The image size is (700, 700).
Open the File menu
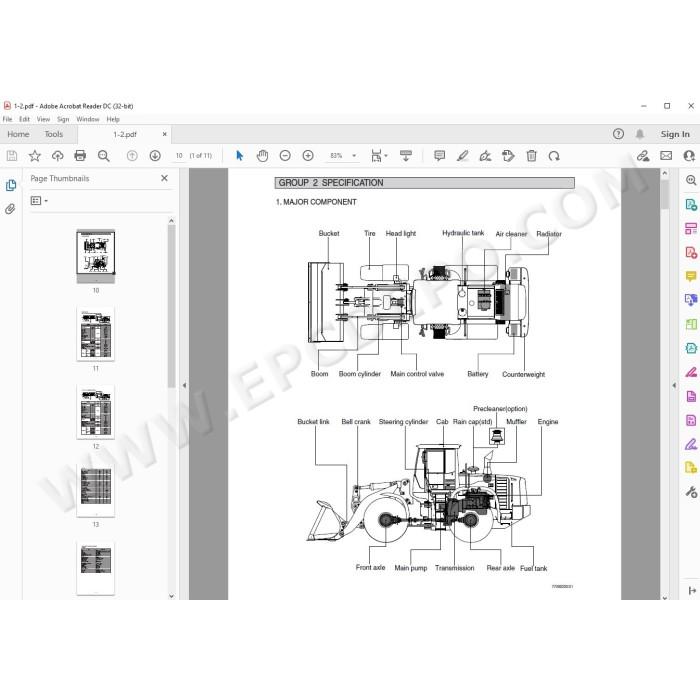(x=8, y=119)
